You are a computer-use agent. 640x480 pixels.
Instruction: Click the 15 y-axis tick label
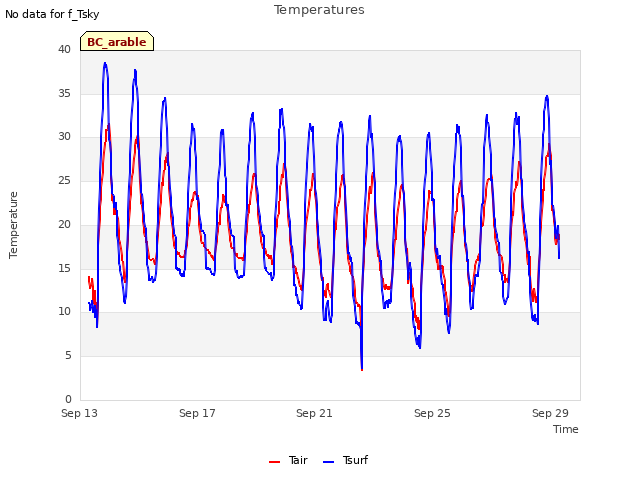pyautogui.click(x=64, y=268)
